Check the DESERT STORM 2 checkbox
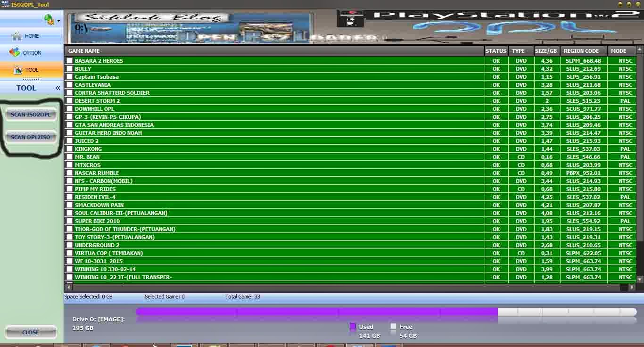This screenshot has height=347, width=644. coord(70,101)
